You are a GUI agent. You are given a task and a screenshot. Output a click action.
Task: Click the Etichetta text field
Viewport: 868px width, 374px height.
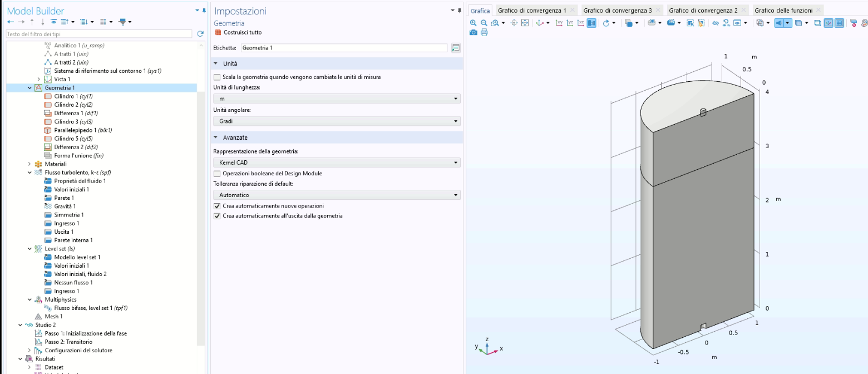[344, 48]
